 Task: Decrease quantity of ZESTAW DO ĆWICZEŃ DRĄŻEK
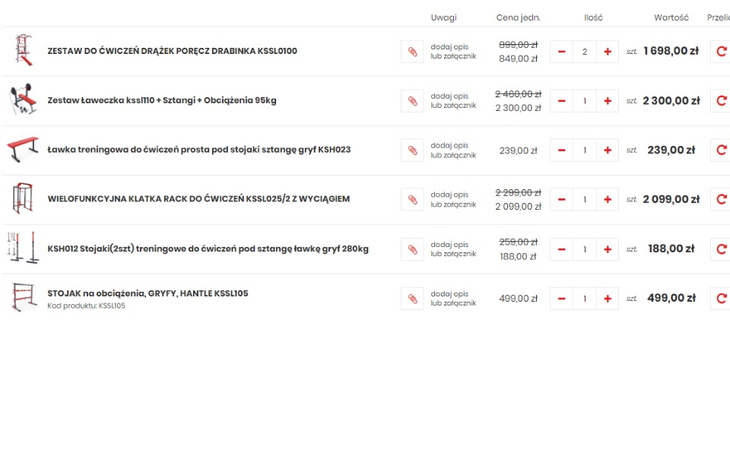[561, 51]
